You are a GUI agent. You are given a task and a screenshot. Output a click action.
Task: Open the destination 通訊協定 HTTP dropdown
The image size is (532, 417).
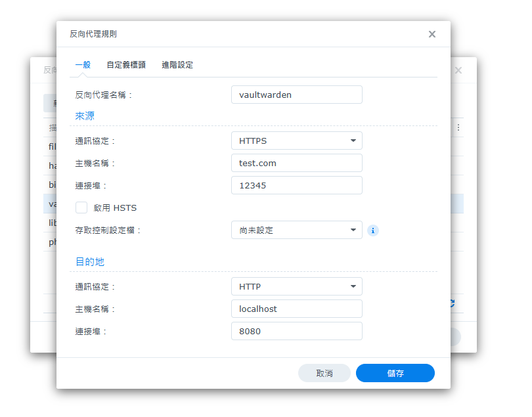coord(296,286)
